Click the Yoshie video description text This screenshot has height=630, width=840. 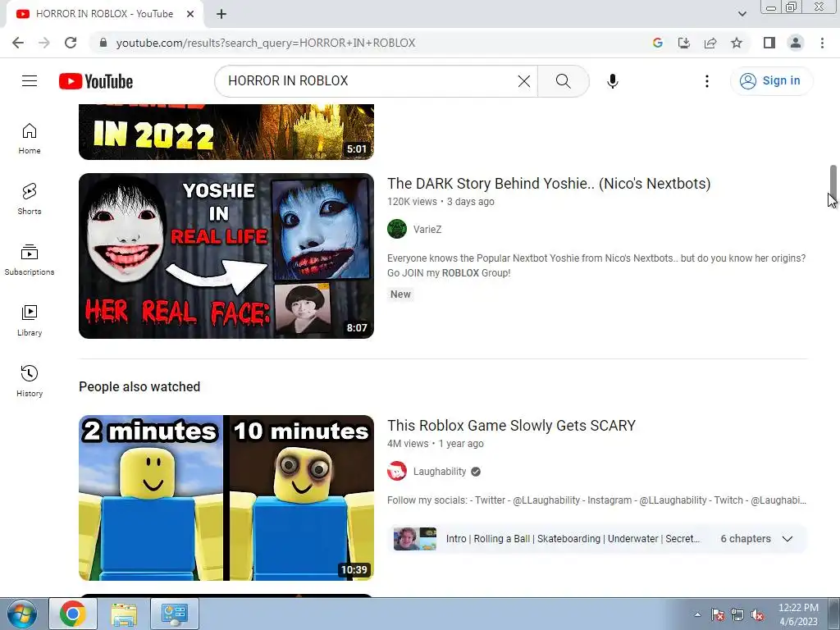[596, 265]
